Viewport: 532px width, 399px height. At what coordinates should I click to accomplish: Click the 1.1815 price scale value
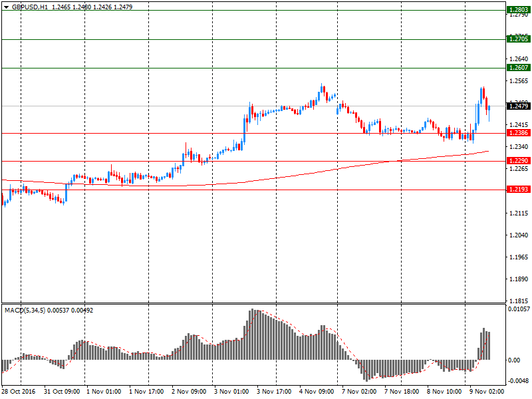[519, 301]
